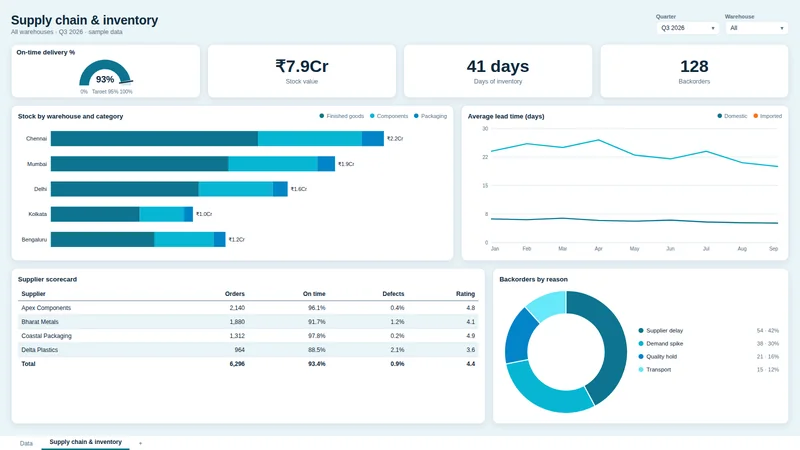Click the 4.9 rating cell
This screenshot has width=800, height=450.
(470, 336)
